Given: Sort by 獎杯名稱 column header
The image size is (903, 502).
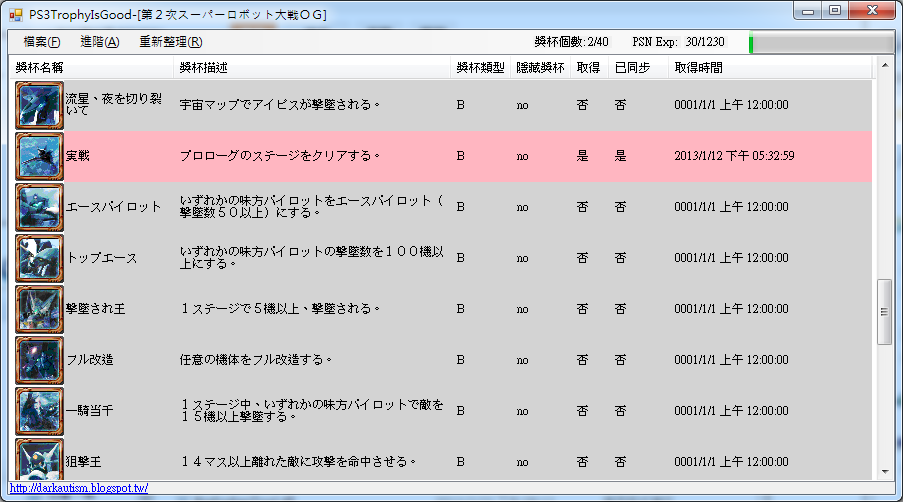Looking at the screenshot, I should click(x=92, y=68).
